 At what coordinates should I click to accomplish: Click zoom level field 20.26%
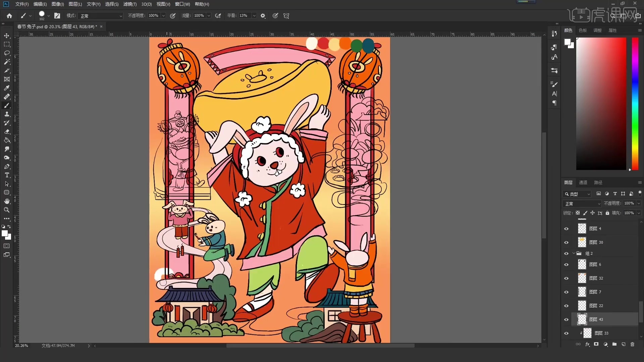pyautogui.click(x=21, y=346)
